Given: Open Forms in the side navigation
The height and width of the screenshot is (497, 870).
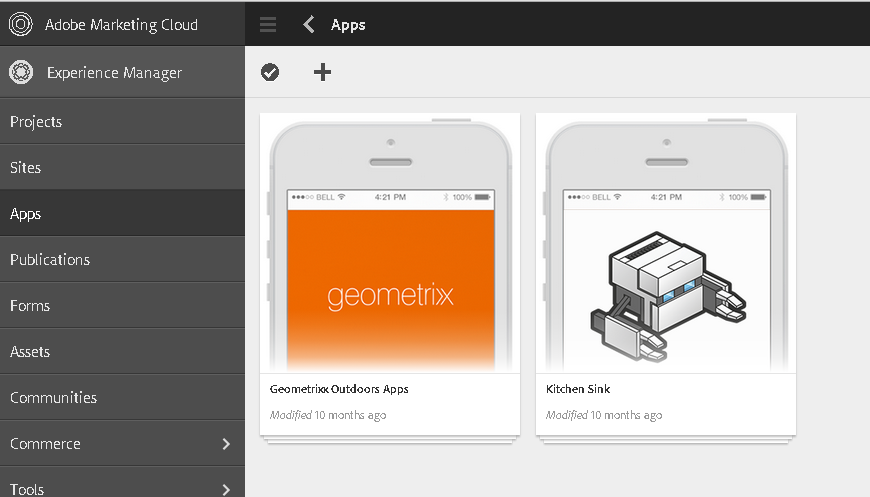Looking at the screenshot, I should (x=122, y=306).
